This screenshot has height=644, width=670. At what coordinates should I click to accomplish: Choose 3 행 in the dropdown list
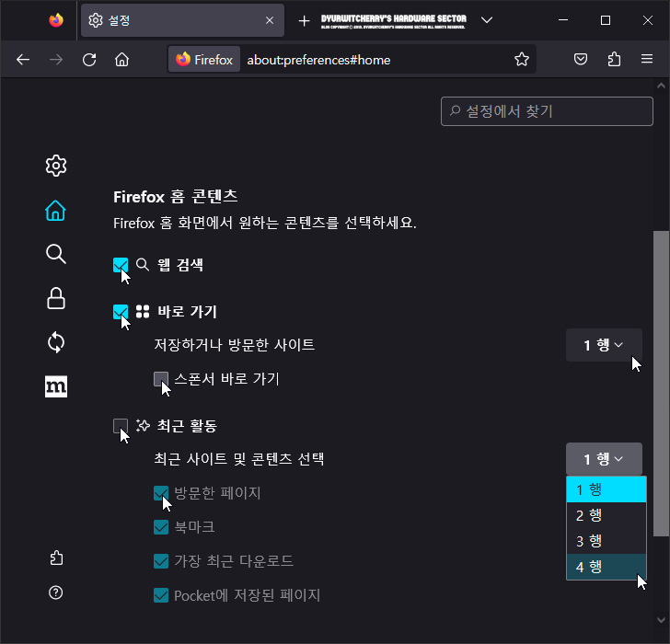click(x=606, y=541)
